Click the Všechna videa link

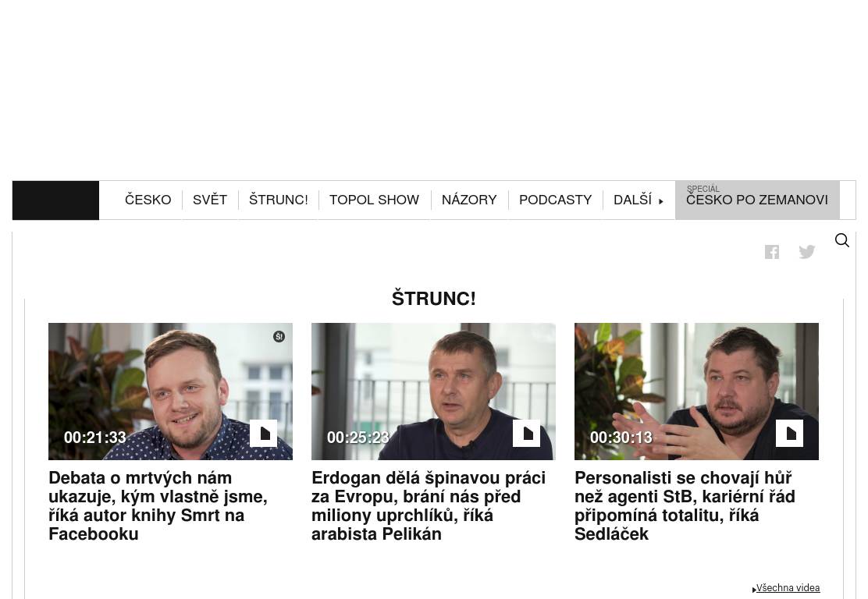[x=787, y=588]
